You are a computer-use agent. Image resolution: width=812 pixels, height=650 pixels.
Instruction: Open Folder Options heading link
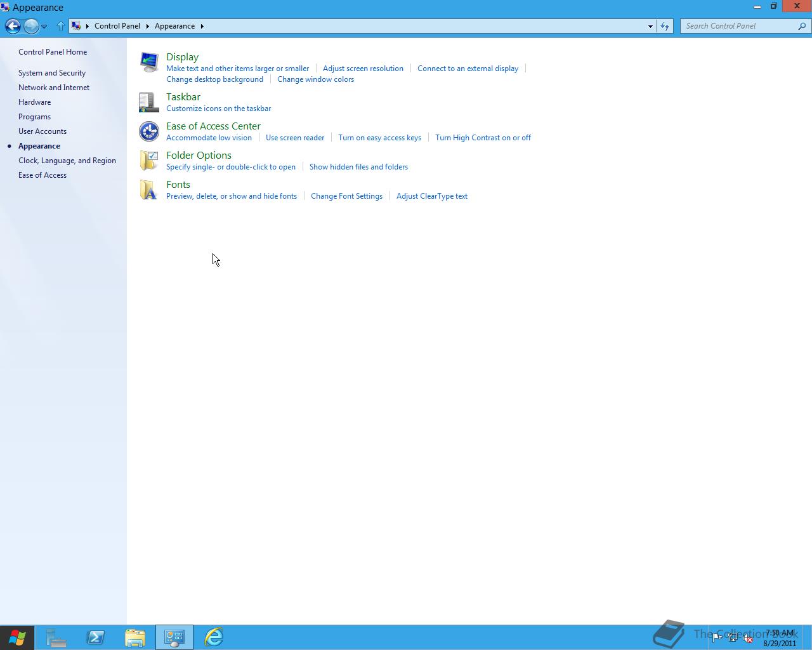(199, 156)
